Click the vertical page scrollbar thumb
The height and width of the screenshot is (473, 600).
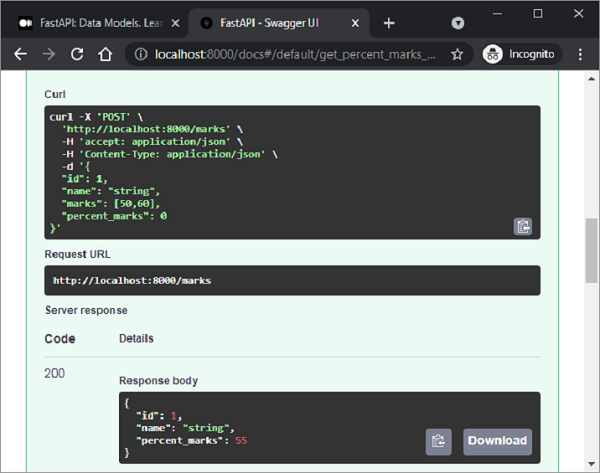(590, 250)
